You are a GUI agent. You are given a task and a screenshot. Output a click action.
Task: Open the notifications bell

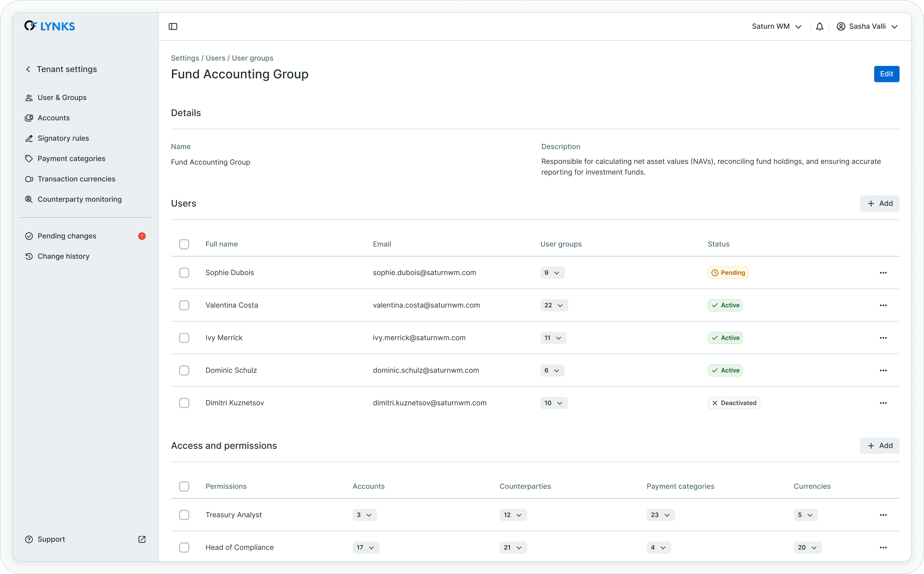(819, 26)
